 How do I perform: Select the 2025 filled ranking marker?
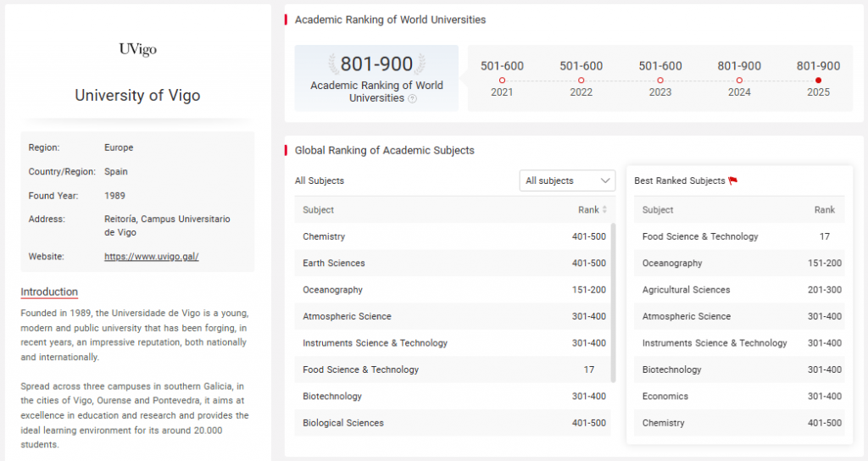[x=818, y=80]
